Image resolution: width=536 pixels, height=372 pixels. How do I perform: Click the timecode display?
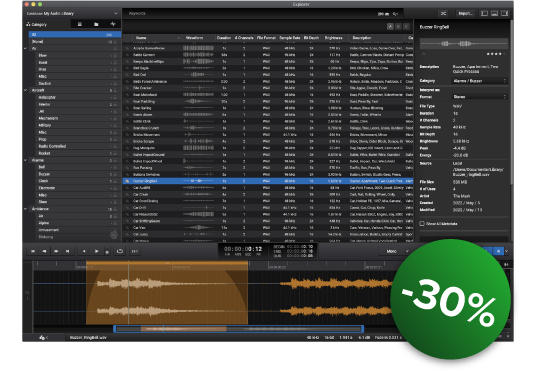point(243,250)
